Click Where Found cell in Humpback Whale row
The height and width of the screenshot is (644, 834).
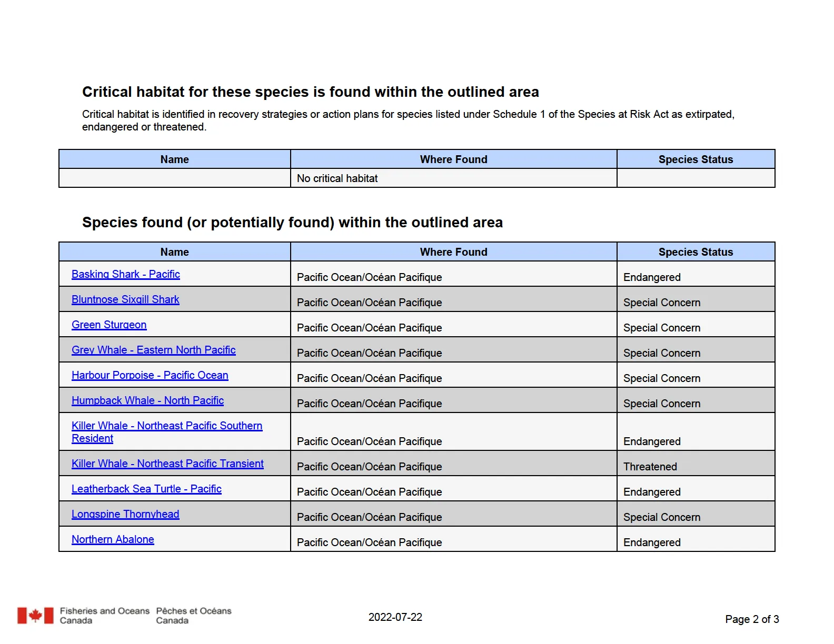point(453,400)
